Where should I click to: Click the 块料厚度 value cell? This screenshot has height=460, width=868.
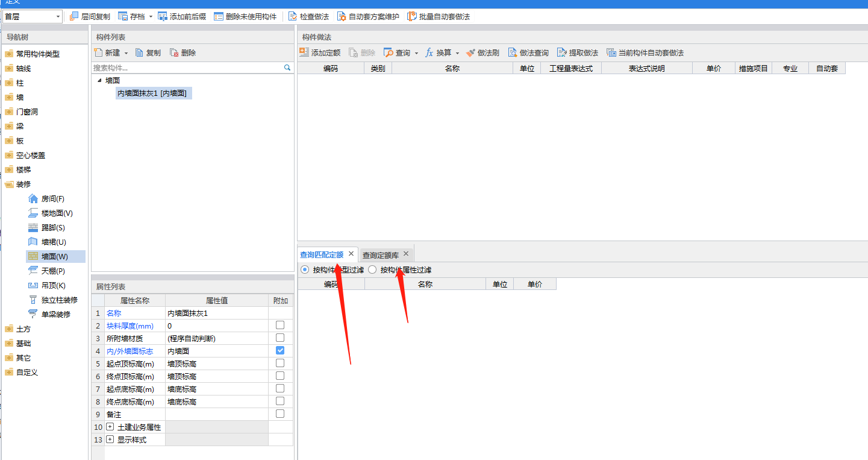(x=216, y=326)
